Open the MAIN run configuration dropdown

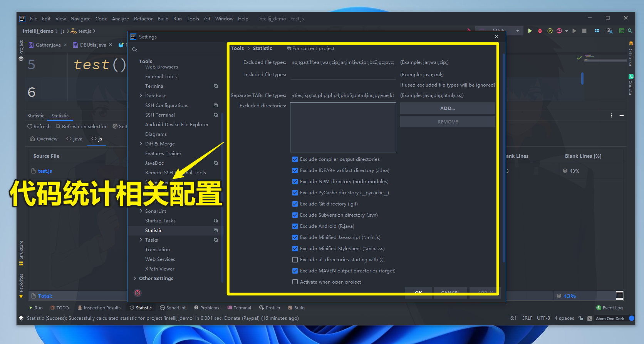[x=499, y=31]
